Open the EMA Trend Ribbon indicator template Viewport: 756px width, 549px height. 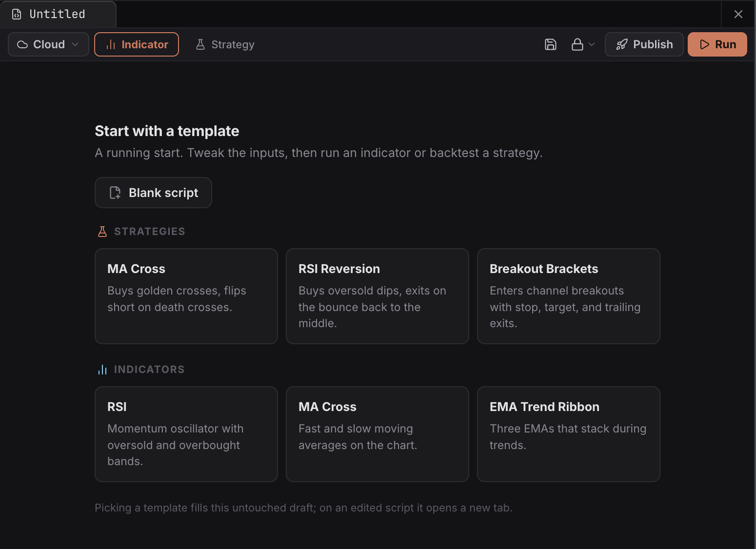click(x=569, y=434)
